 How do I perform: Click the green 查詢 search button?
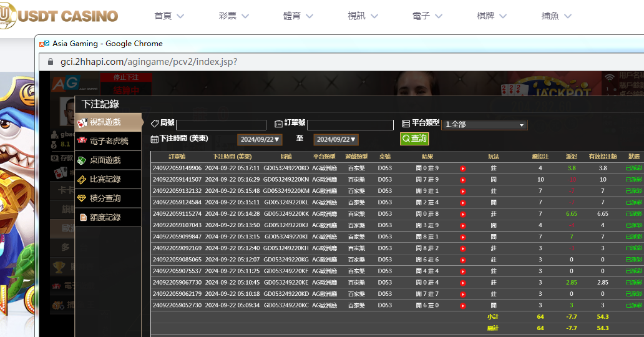click(x=414, y=139)
